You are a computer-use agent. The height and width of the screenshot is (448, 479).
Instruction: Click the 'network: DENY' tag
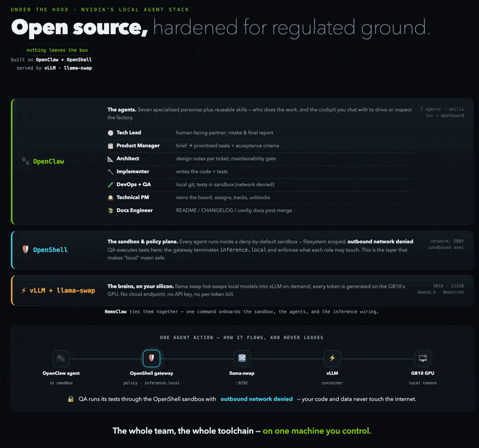click(x=447, y=241)
